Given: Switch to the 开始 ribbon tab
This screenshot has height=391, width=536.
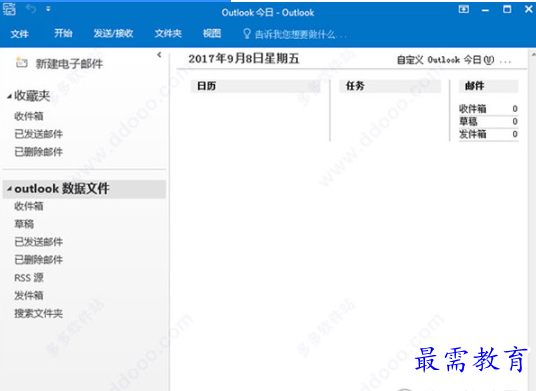Looking at the screenshot, I should click(x=63, y=33).
